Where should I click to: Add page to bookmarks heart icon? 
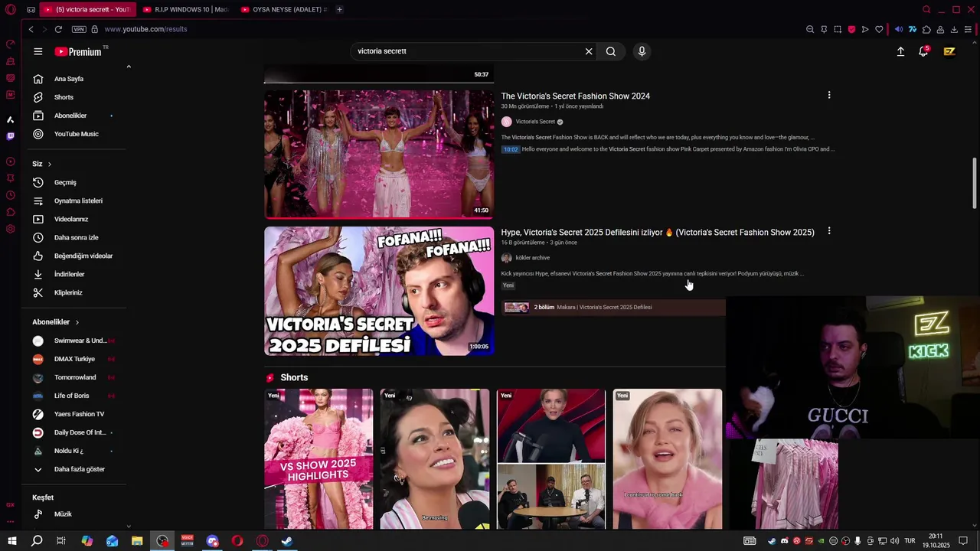click(x=879, y=29)
